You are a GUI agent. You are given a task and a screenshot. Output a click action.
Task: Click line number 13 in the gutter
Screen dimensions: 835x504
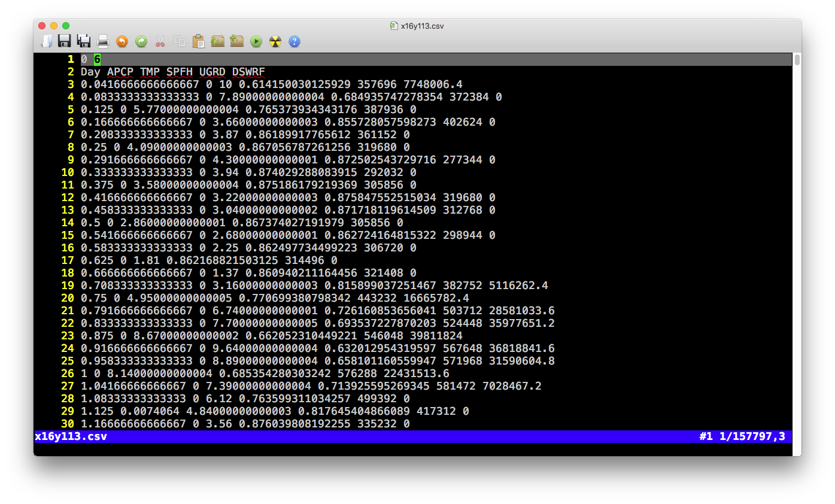pos(68,210)
